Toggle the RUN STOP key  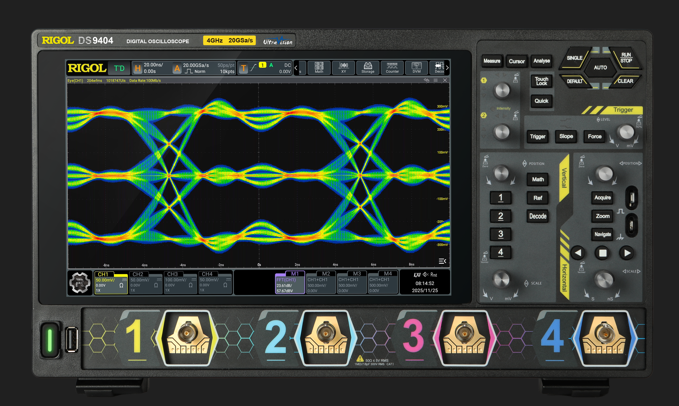click(x=626, y=58)
